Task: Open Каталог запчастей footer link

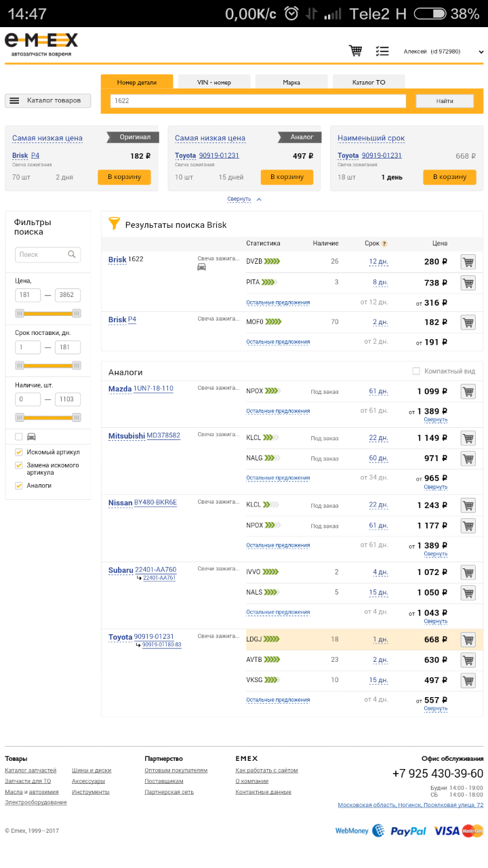Action: click(30, 770)
